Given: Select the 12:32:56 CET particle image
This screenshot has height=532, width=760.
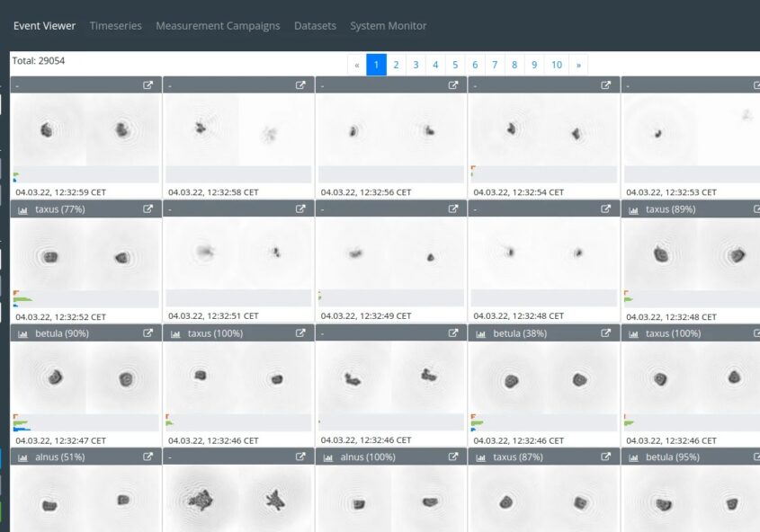Looking at the screenshot, I should click(x=391, y=129).
